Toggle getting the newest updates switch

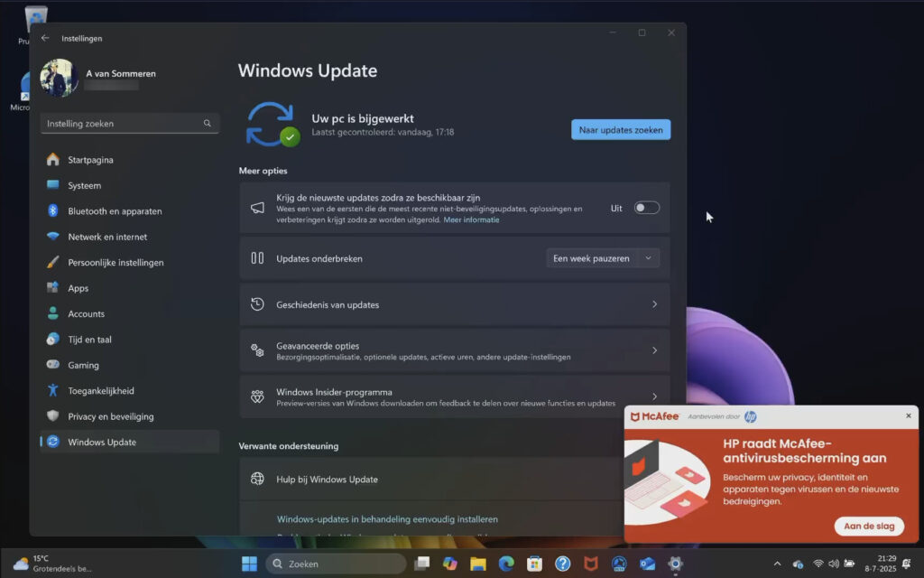[646, 208]
